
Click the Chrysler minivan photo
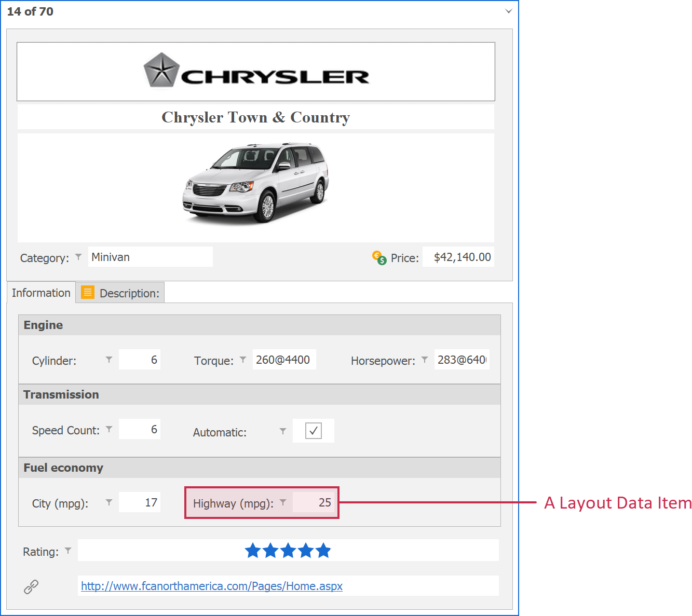click(x=255, y=183)
